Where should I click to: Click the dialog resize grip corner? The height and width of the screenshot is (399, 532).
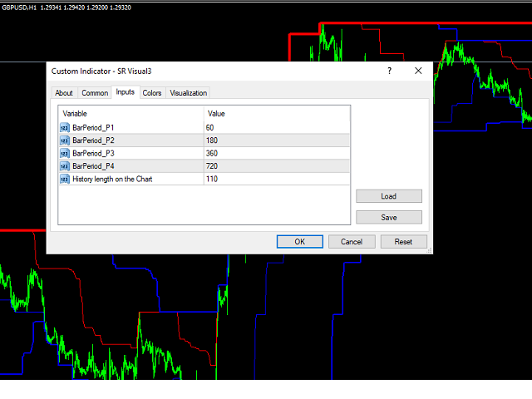coord(429,250)
